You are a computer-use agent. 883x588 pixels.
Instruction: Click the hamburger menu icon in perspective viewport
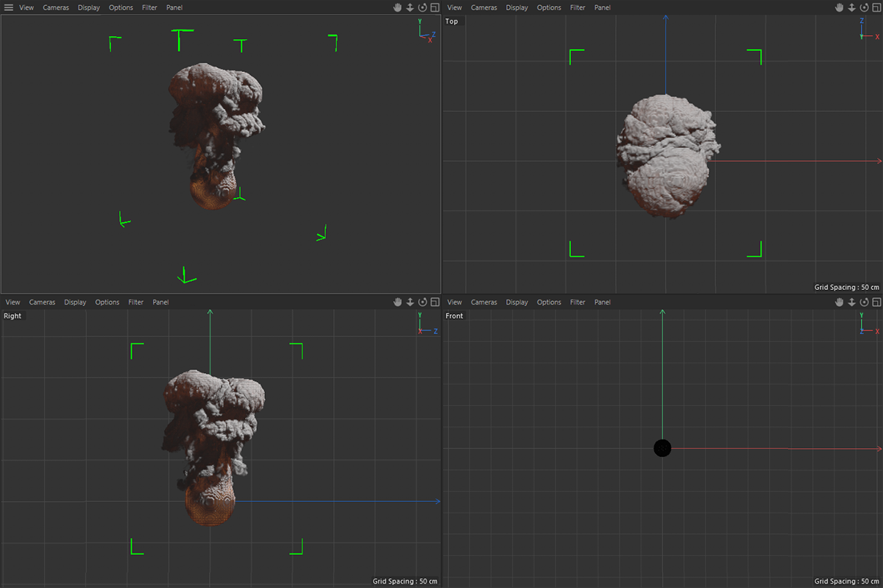(x=9, y=7)
